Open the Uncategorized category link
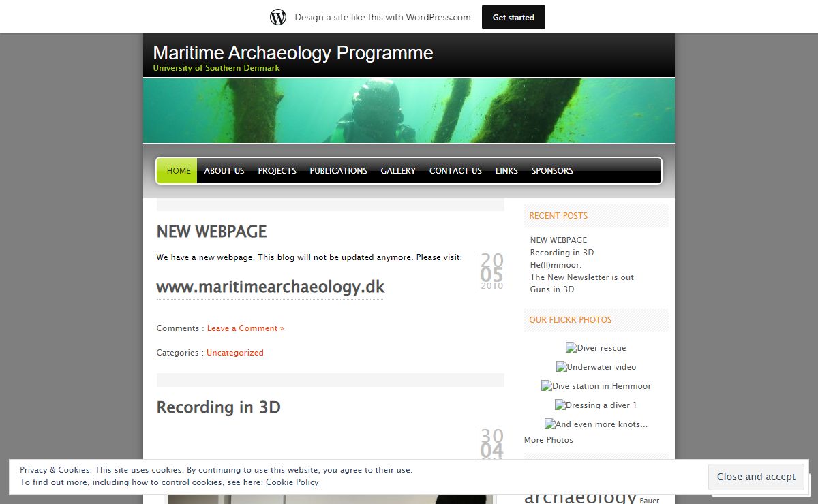Viewport: 818px width, 504px height. click(234, 353)
